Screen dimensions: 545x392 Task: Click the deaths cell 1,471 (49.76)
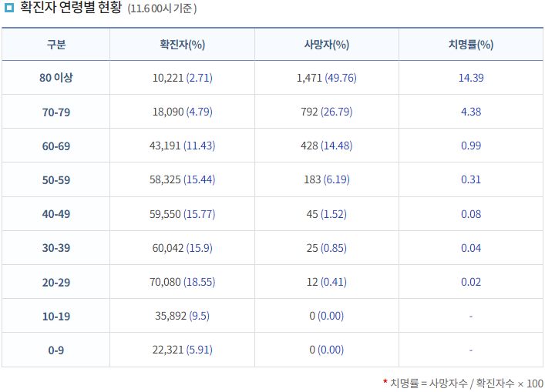pyautogui.click(x=326, y=78)
